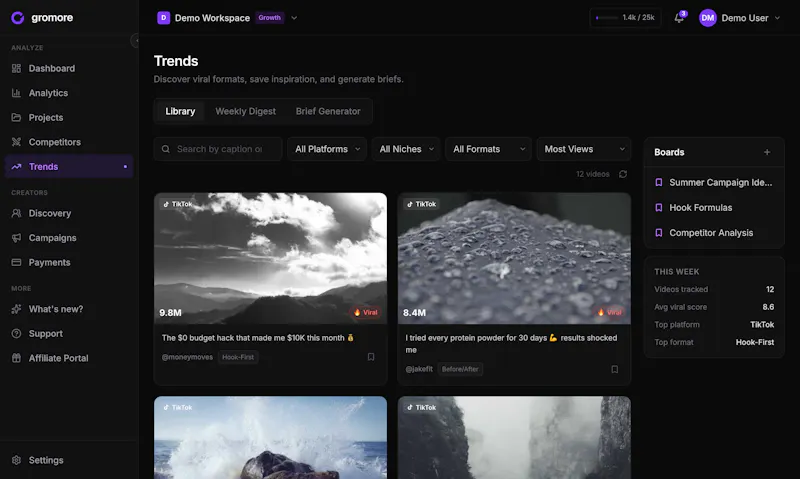Open Settings gear icon

[16, 460]
